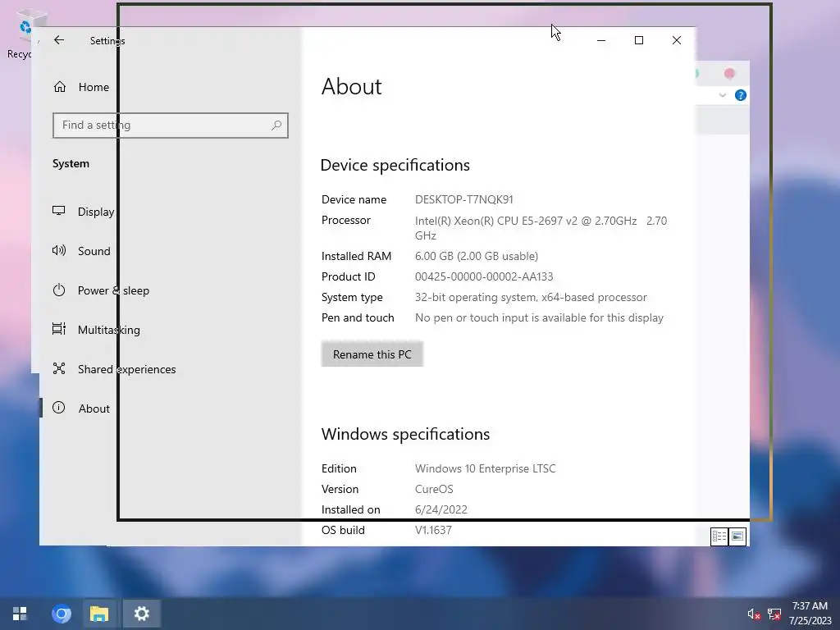840x630 pixels.
Task: Select the Installed on date 6/24/2022
Action: coord(441,509)
